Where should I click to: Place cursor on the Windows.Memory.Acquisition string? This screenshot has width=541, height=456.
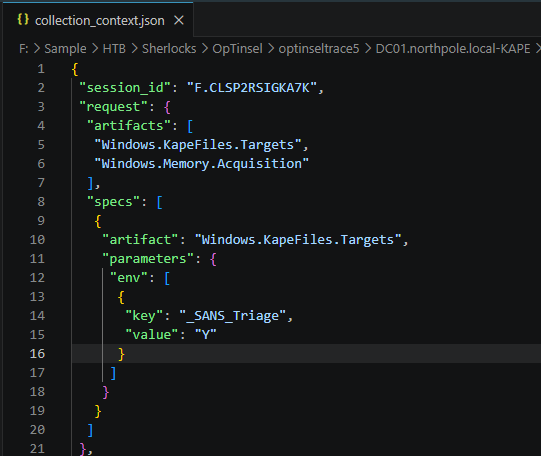[201, 163]
